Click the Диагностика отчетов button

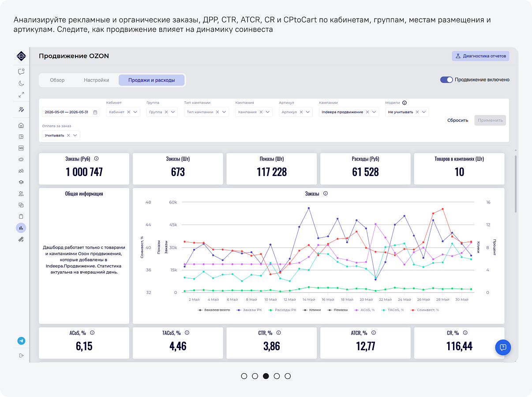(480, 56)
